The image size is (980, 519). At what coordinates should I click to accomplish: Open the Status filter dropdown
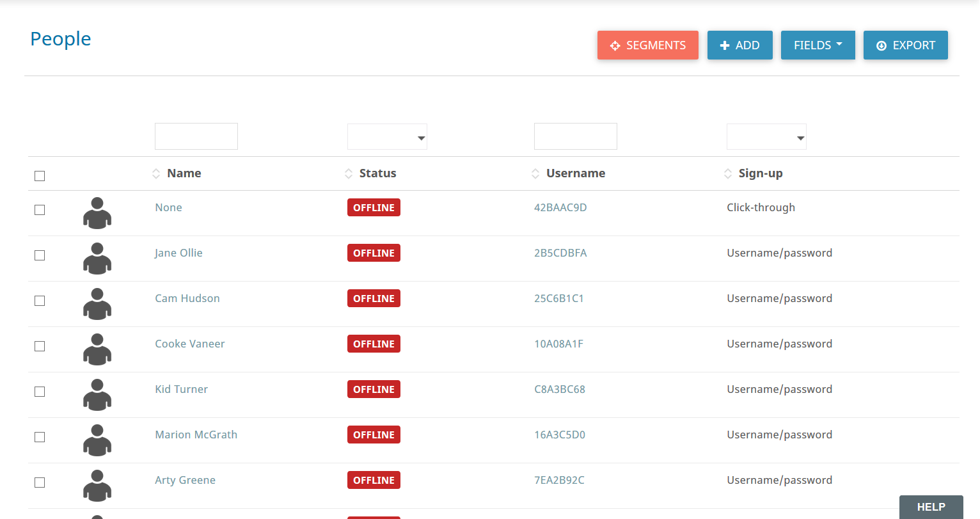pos(387,137)
